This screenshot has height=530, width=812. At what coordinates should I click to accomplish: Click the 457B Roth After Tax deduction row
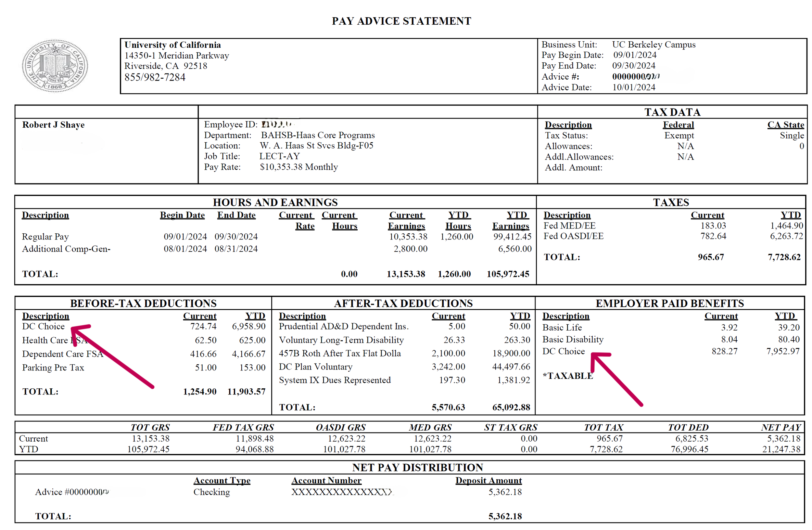pyautogui.click(x=339, y=354)
